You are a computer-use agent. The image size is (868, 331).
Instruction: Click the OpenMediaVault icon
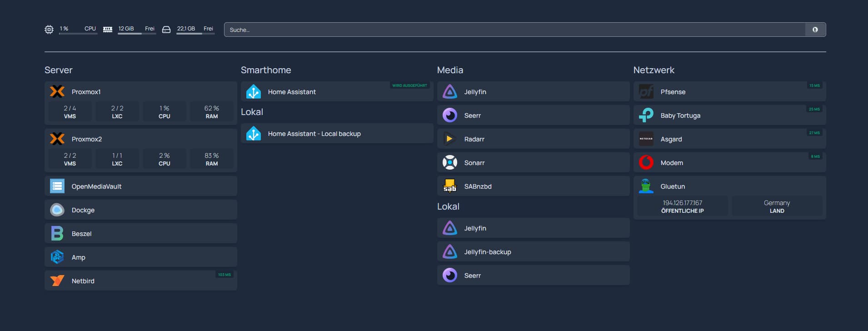click(x=57, y=186)
